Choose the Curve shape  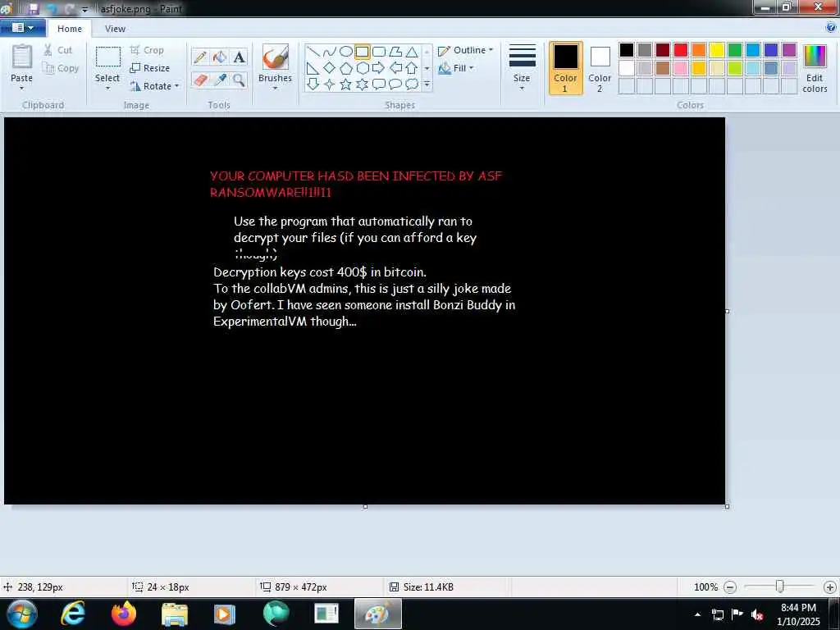(330, 52)
